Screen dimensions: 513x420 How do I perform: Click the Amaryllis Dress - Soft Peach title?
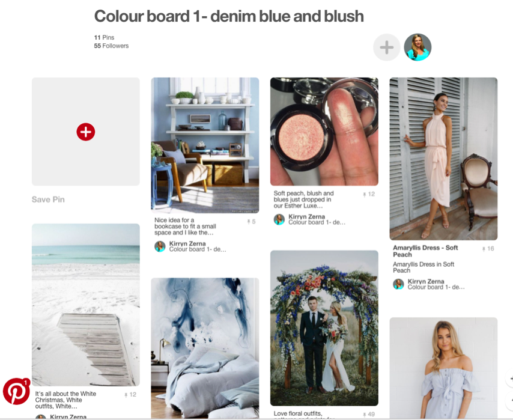[x=425, y=251]
